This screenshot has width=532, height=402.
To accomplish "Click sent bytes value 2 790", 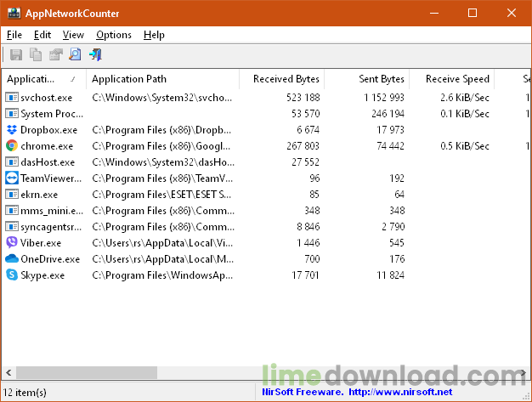I will click(x=393, y=227).
